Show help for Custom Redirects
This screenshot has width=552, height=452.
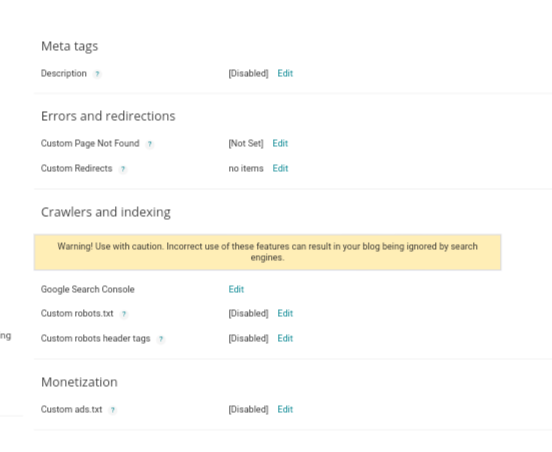pyautogui.click(x=123, y=169)
